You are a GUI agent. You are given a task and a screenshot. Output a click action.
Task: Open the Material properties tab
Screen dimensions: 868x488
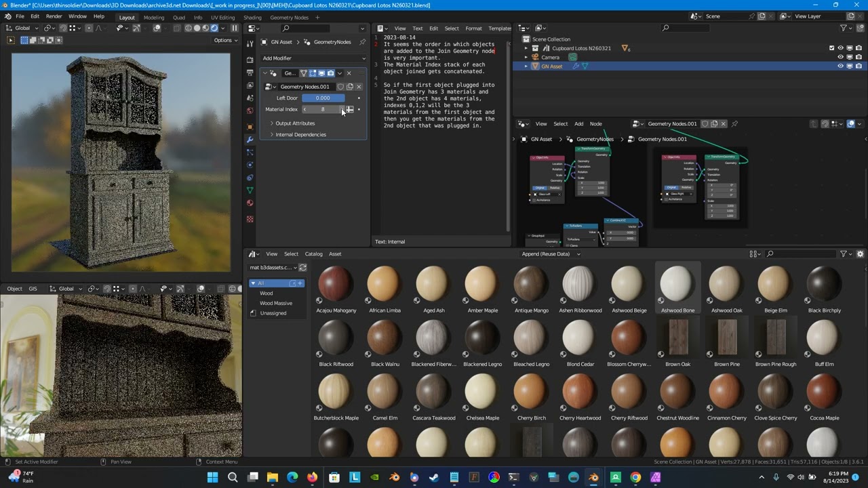250,203
